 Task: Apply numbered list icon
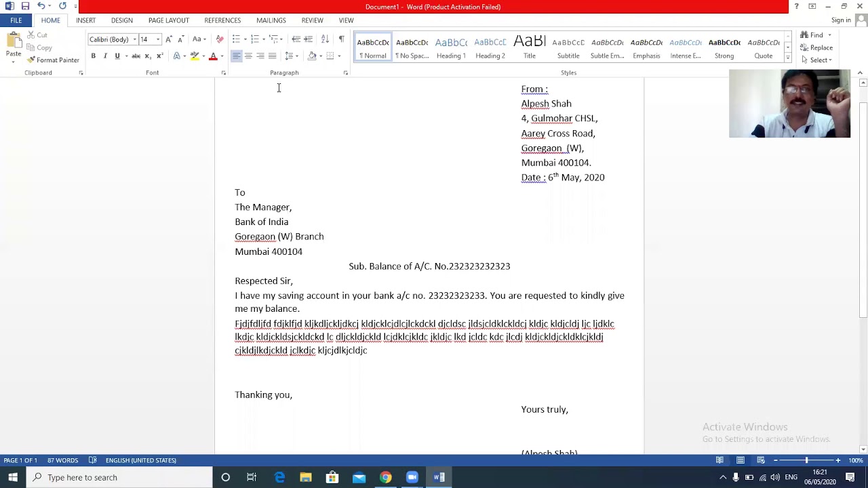(255, 39)
